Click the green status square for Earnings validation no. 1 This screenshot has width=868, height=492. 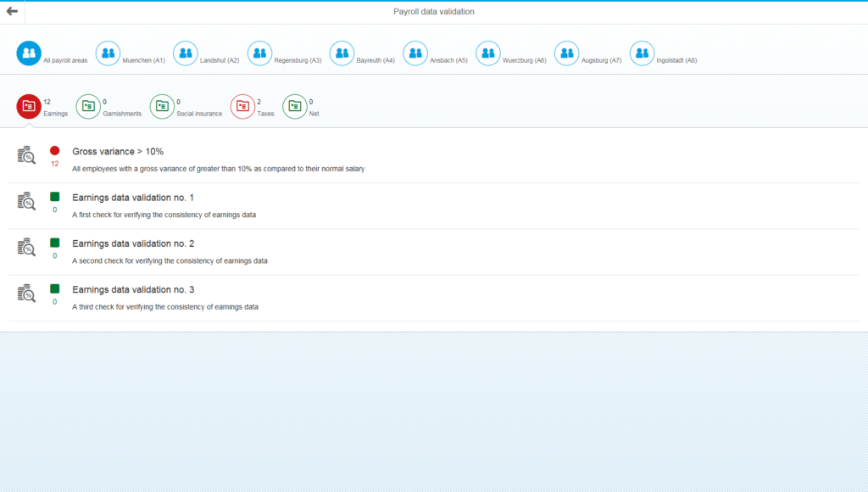pos(54,194)
